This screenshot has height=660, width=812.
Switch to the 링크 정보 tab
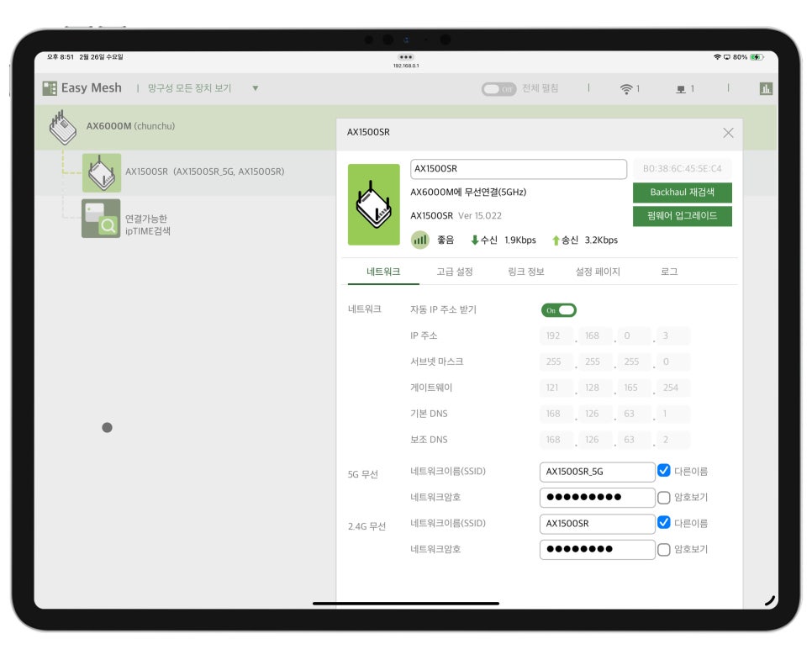coord(526,272)
